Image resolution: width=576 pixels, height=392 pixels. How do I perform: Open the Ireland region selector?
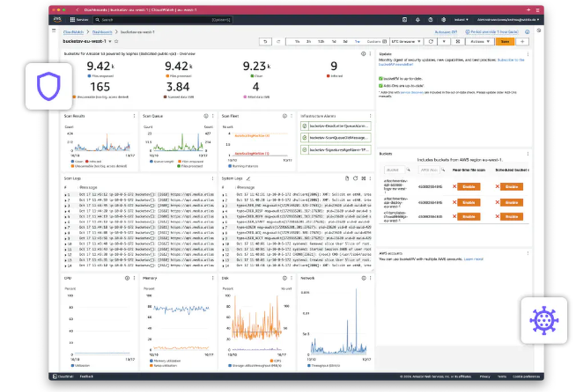[x=461, y=20]
